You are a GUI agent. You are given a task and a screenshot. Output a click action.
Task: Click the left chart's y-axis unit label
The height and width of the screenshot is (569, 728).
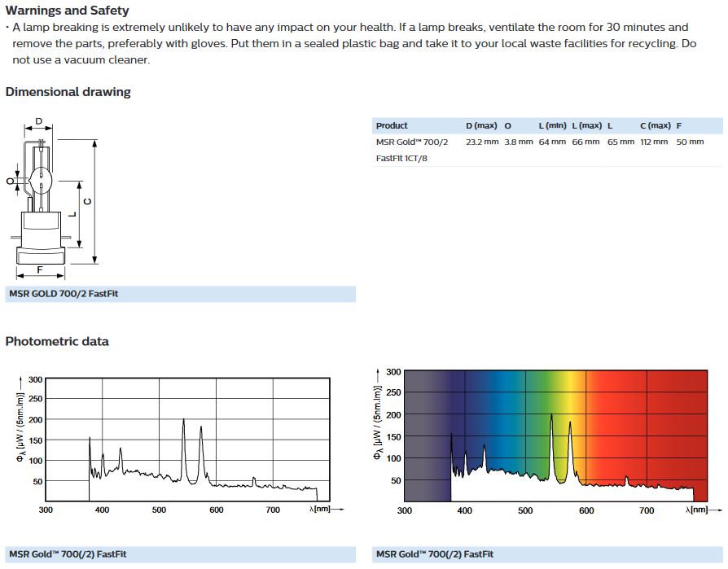20,427
